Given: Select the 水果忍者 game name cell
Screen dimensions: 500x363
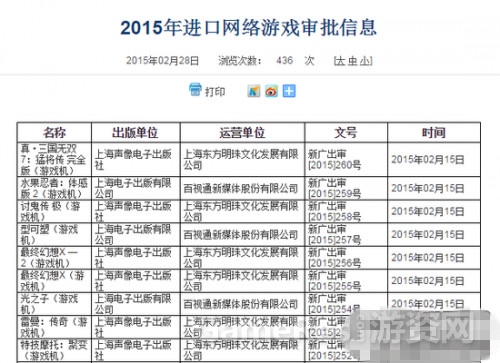Looking at the screenshot, I should pyautogui.click(x=54, y=188).
